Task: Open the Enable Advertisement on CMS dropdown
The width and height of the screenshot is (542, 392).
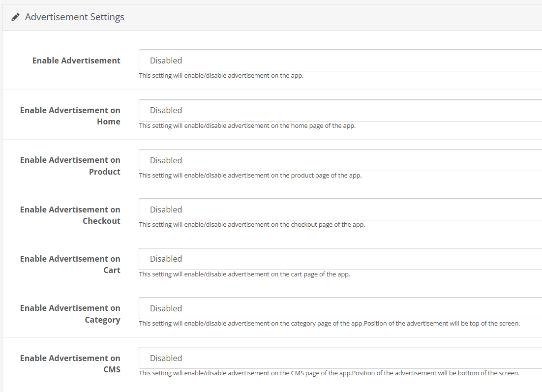Action: pos(340,358)
